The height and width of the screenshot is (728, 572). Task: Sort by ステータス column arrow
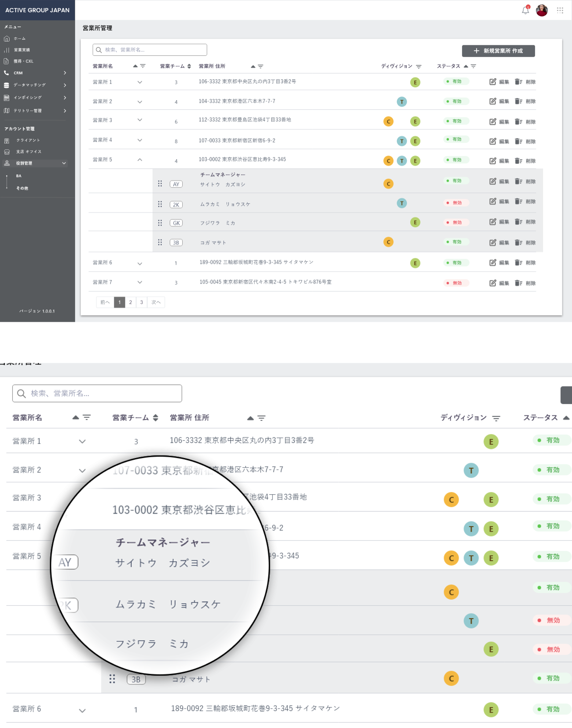point(466,66)
